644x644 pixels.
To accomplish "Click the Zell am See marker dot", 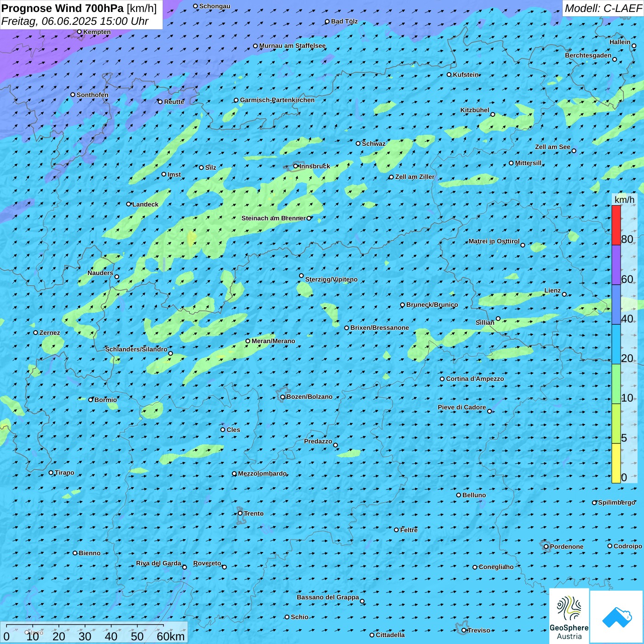I will pyautogui.click(x=574, y=150).
